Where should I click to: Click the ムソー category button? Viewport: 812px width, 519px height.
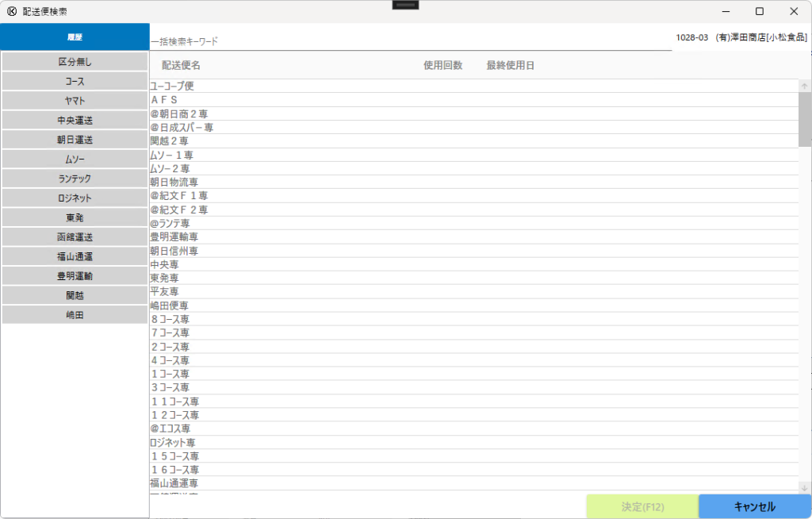[75, 160]
